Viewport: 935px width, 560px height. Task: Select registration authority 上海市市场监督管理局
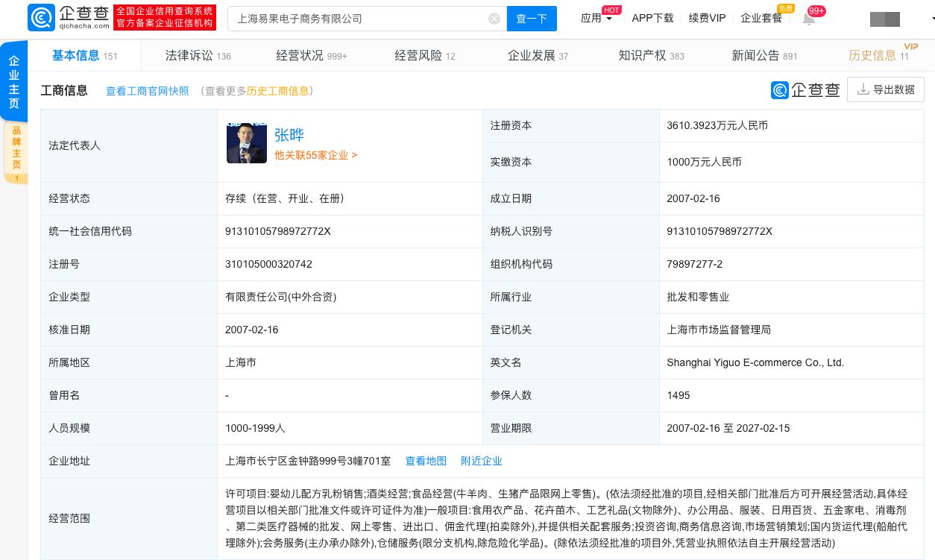(x=719, y=330)
